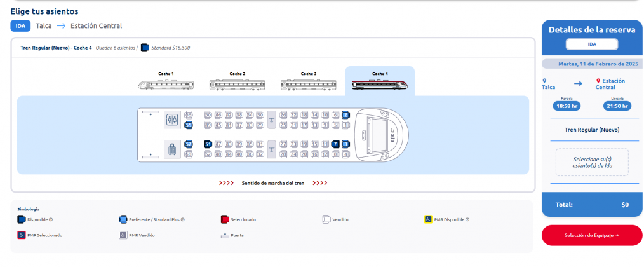Switch to Coche 2 tab
The width and height of the screenshot is (644, 267).
[x=238, y=81]
